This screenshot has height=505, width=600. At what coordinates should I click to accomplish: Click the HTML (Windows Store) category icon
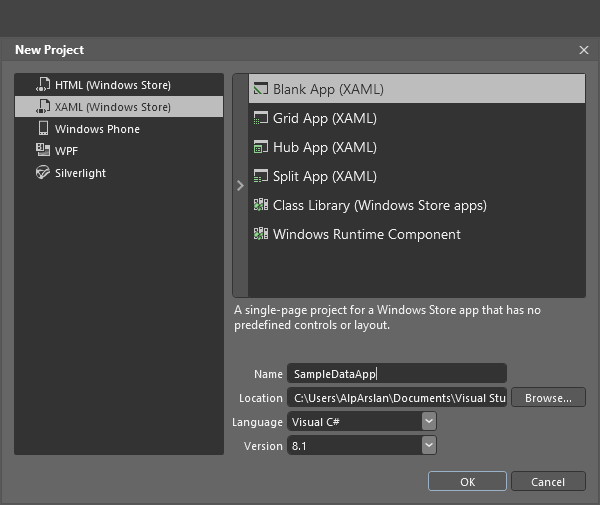43,85
